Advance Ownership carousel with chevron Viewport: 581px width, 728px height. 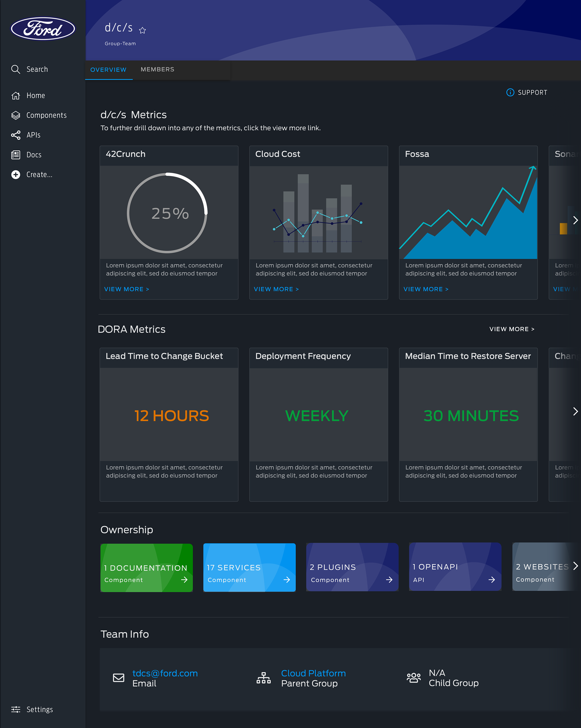575,566
